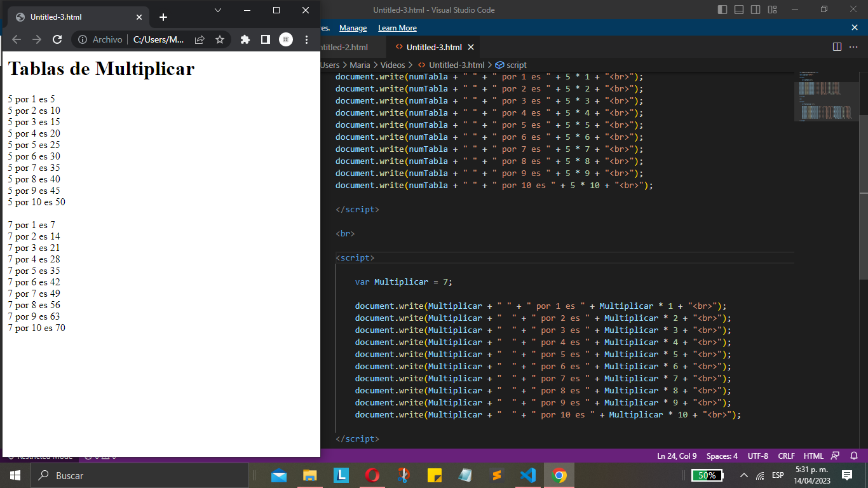Open Chrome Extensions puzzle icon
The width and height of the screenshot is (868, 488).
tap(245, 39)
